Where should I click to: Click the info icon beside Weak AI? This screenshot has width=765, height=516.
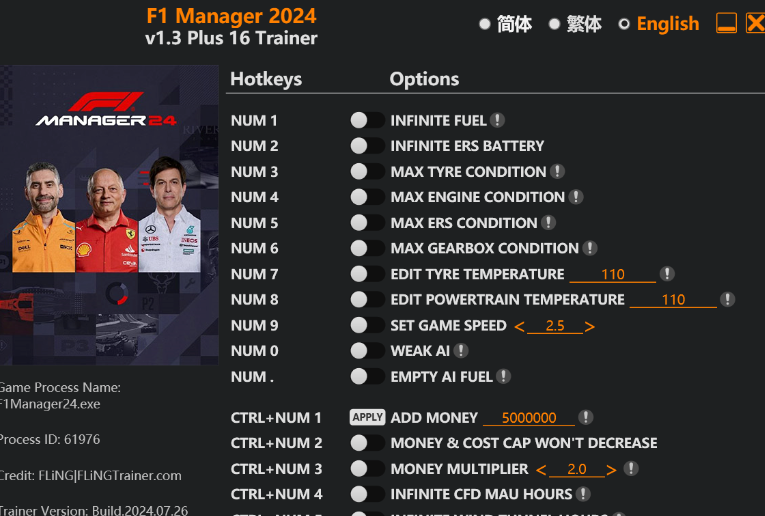coord(461,351)
